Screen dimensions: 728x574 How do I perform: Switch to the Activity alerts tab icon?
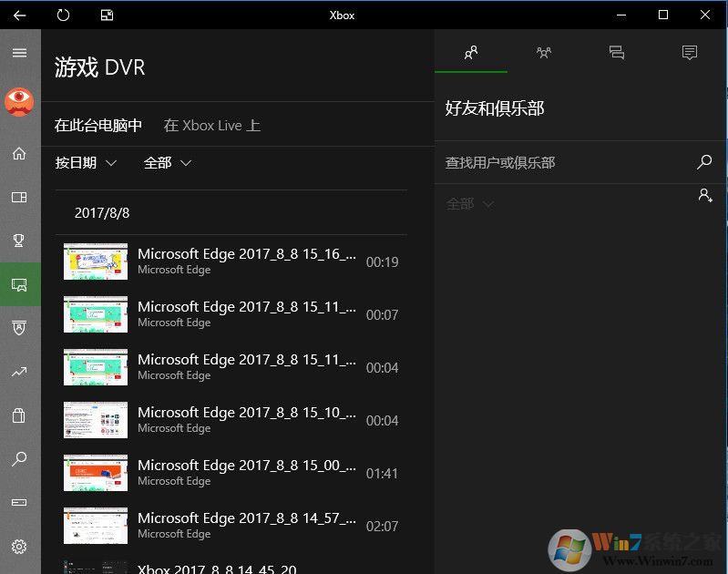(x=690, y=52)
